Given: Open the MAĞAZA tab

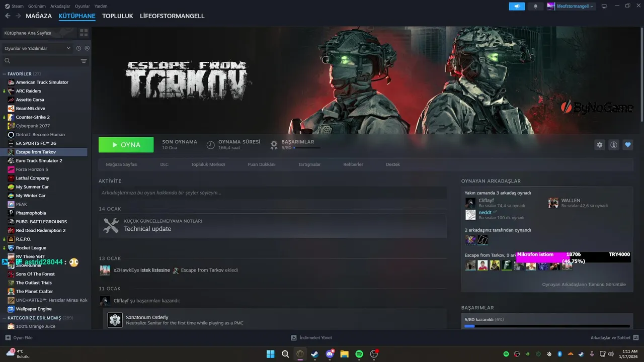Looking at the screenshot, I should [39, 16].
